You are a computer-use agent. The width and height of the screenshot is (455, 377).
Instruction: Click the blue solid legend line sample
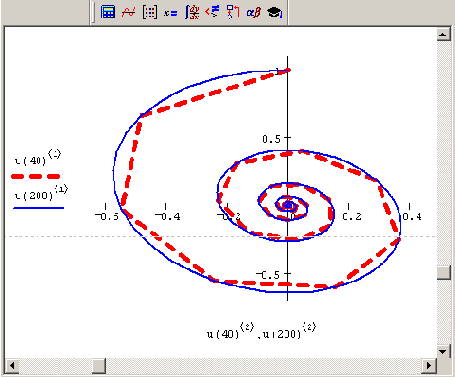coord(39,208)
